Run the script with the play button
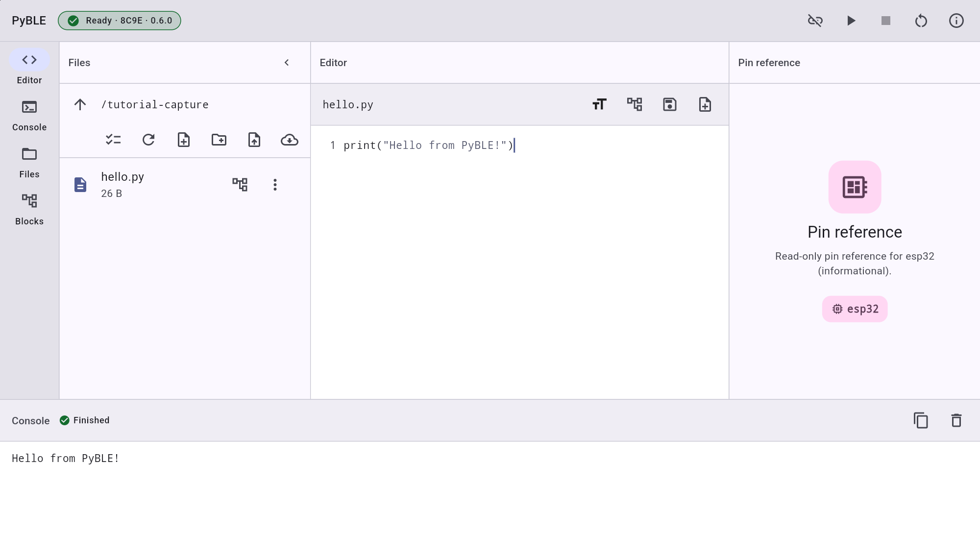 (x=851, y=21)
